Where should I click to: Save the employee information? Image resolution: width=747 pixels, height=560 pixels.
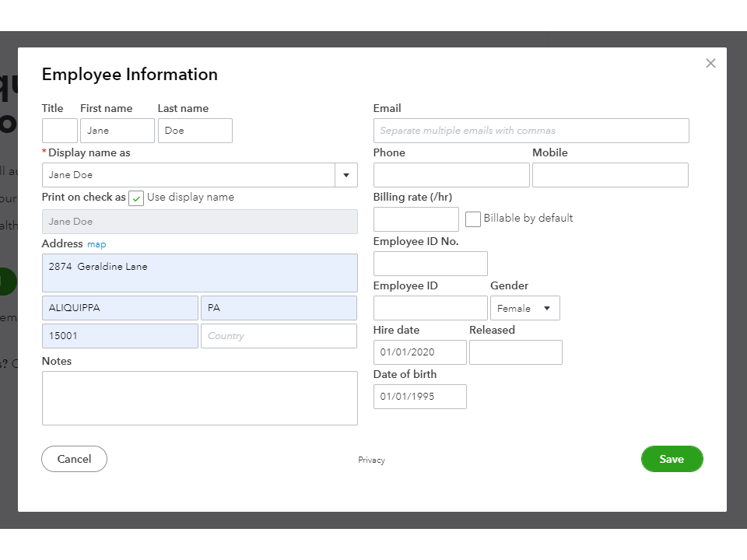pos(672,459)
